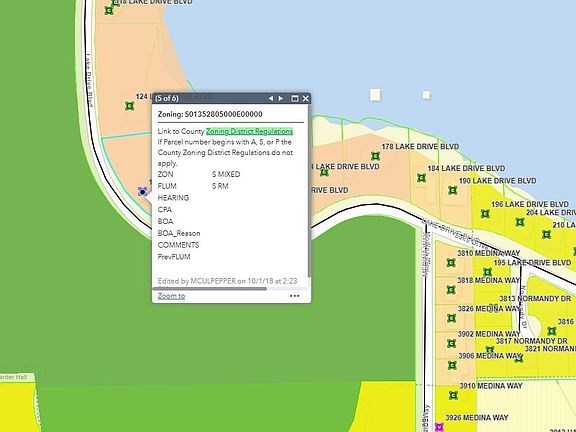The width and height of the screenshot is (576, 432).
Task: Click the Zoom to link
Action: point(171,296)
